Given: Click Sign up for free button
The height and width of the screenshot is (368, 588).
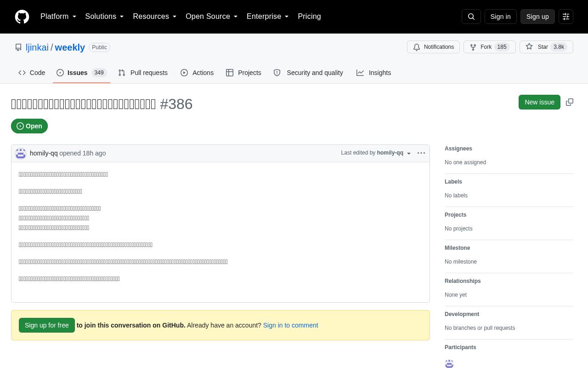Looking at the screenshot, I should click(47, 325).
